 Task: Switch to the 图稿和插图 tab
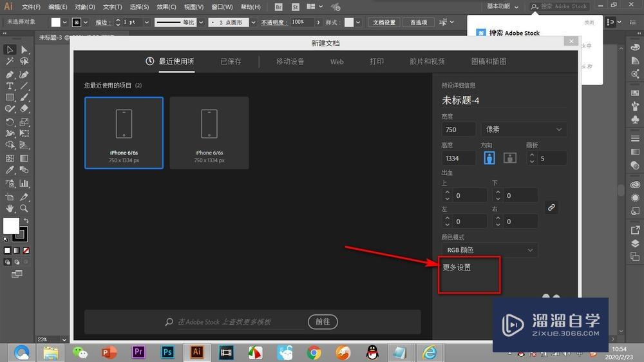pyautogui.click(x=489, y=62)
